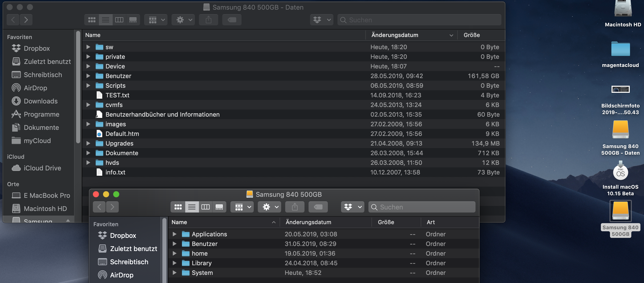Click the share button in Samsung 840 500GB window

295,207
